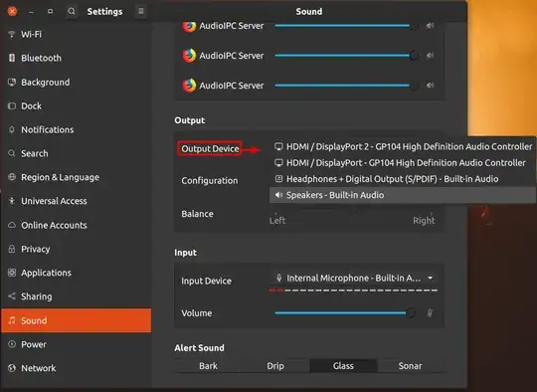Image resolution: width=537 pixels, height=392 pixels.
Task: Pick Headphones + Digital Output (S/PDIF) option
Action: pyautogui.click(x=403, y=179)
